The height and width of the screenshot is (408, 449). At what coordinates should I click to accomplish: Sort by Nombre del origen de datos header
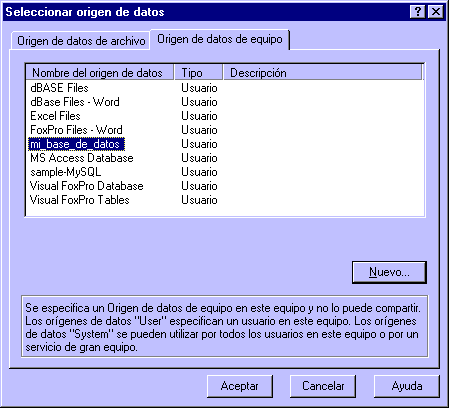coord(100,73)
